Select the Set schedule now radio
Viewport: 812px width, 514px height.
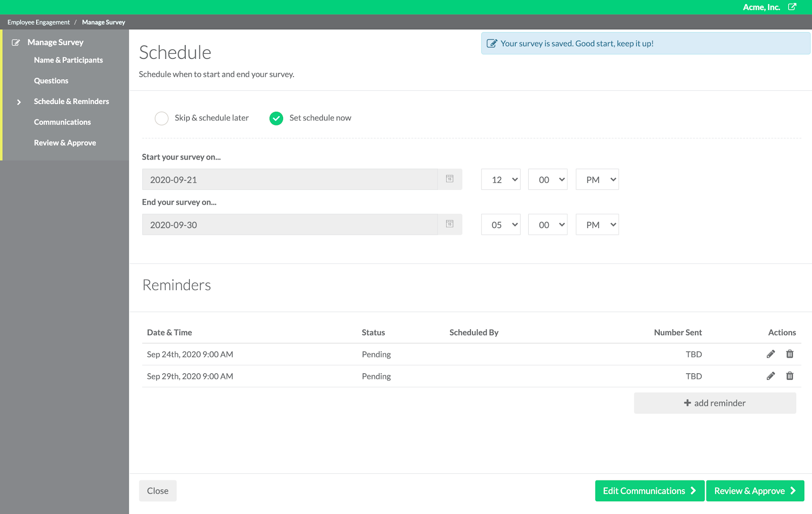[276, 118]
